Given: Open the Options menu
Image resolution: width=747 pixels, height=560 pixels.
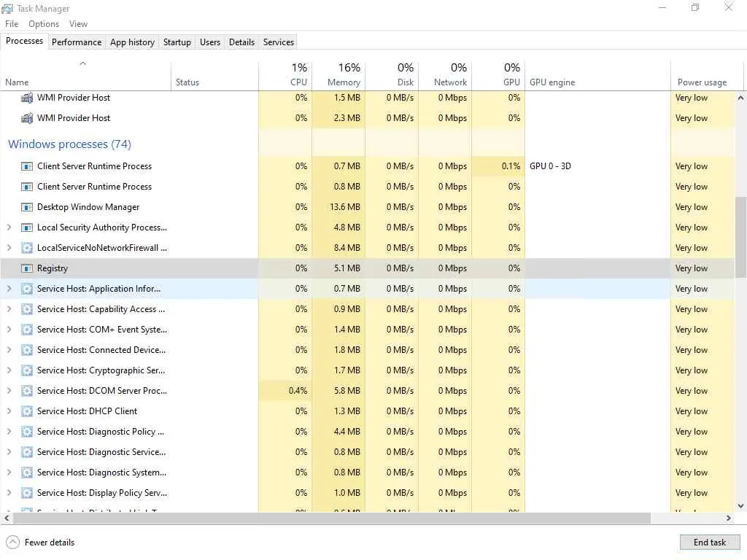Looking at the screenshot, I should tap(44, 24).
